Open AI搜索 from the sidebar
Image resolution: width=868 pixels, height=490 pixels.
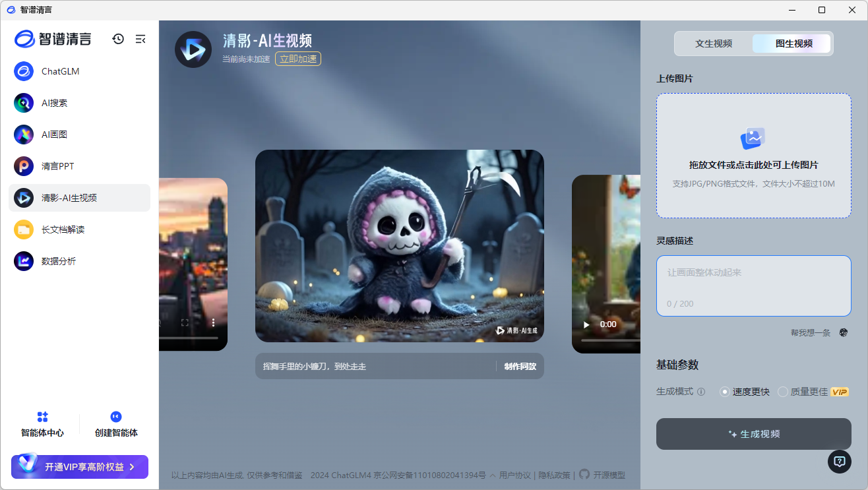tap(79, 103)
